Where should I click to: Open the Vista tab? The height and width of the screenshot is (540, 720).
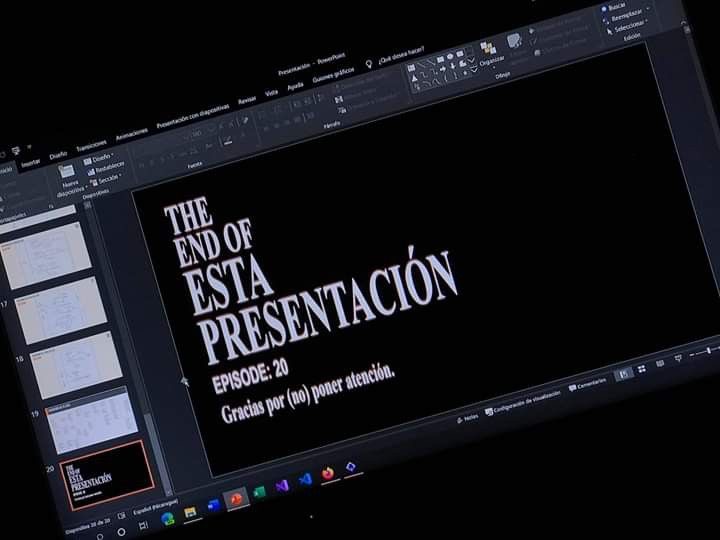[x=271, y=93]
